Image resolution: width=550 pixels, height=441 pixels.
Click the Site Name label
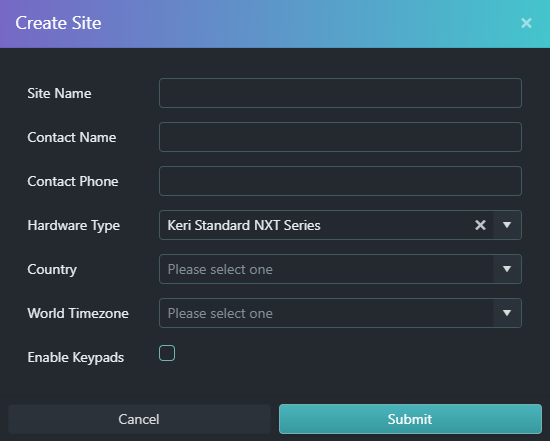59,93
